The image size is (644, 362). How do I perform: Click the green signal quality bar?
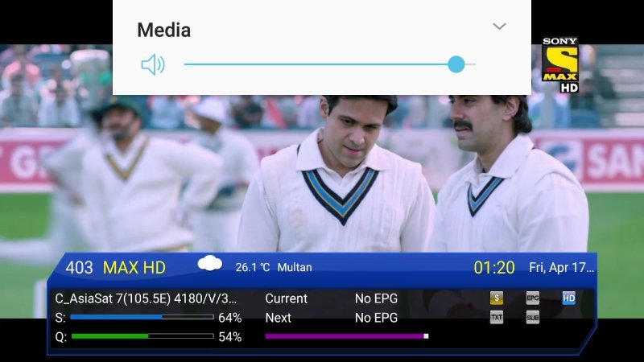click(x=142, y=336)
